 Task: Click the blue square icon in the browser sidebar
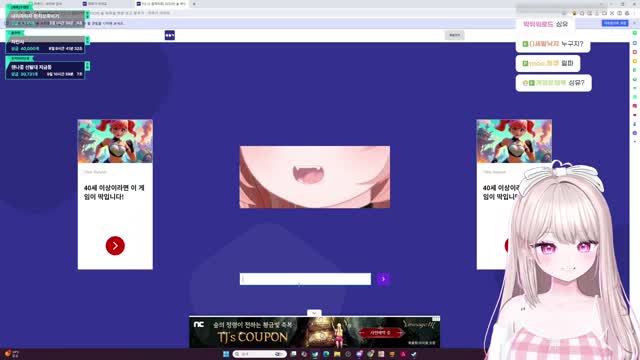(635, 43)
